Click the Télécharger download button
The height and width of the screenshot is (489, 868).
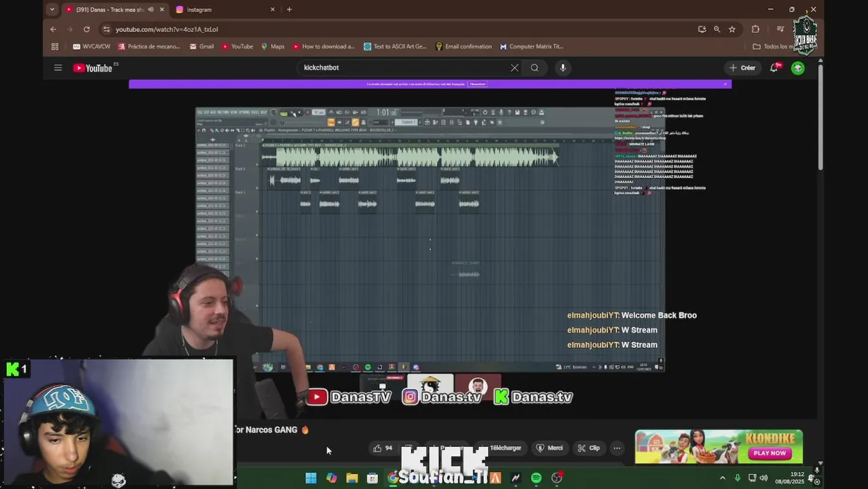tap(501, 448)
